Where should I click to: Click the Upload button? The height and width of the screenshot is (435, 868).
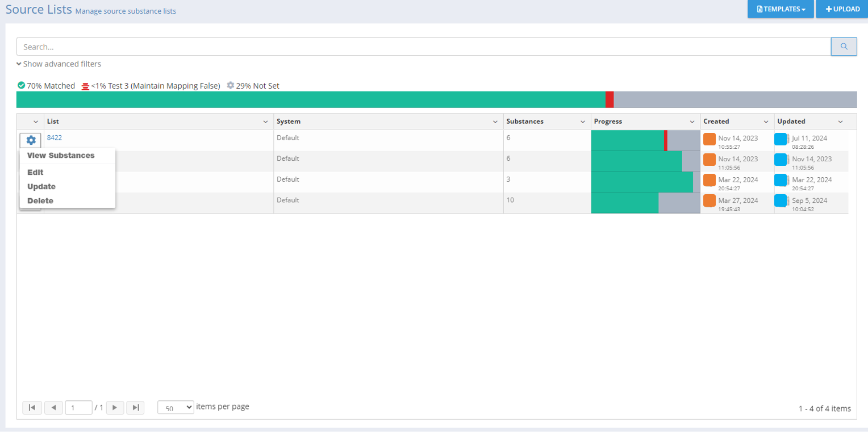(x=842, y=9)
